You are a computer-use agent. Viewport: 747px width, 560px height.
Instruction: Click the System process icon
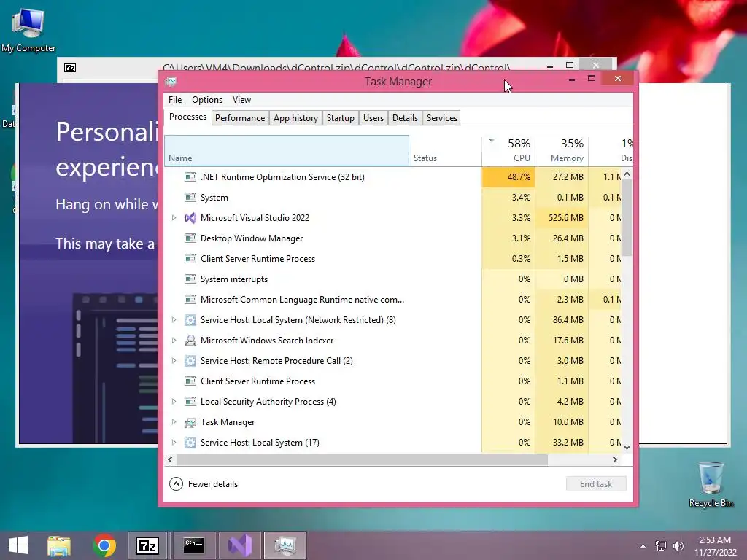[190, 198]
